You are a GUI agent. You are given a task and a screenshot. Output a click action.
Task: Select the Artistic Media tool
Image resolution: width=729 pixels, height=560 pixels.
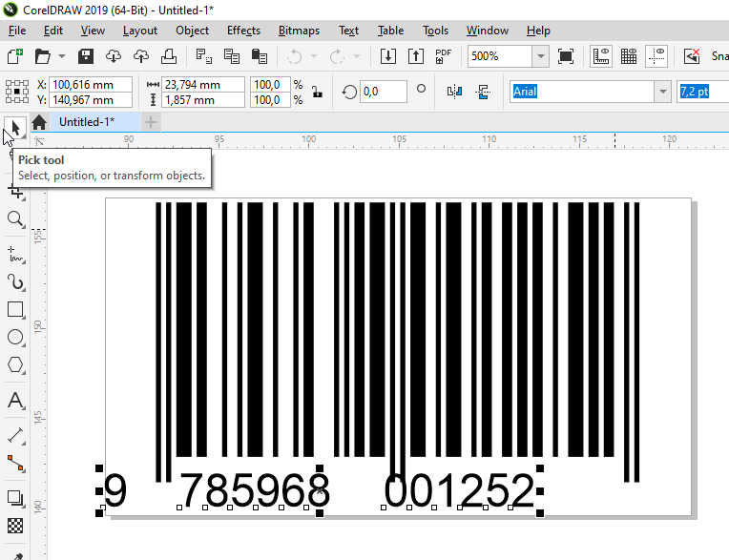[x=15, y=282]
